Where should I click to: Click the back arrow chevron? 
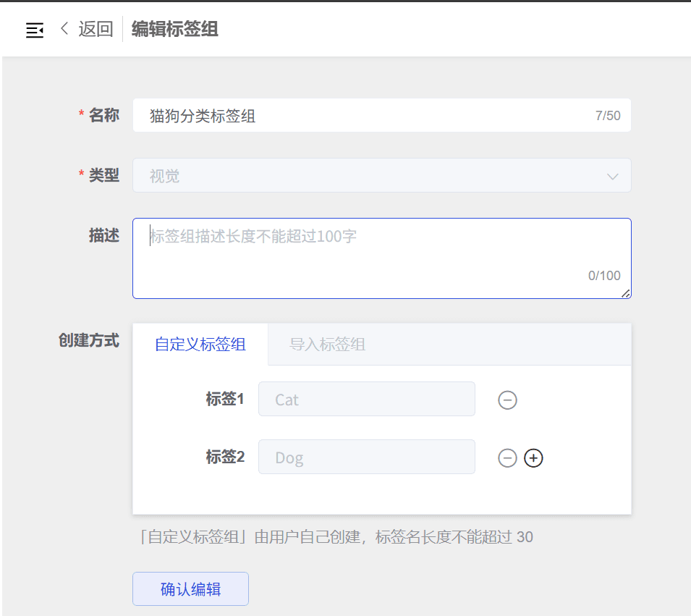pos(64,29)
